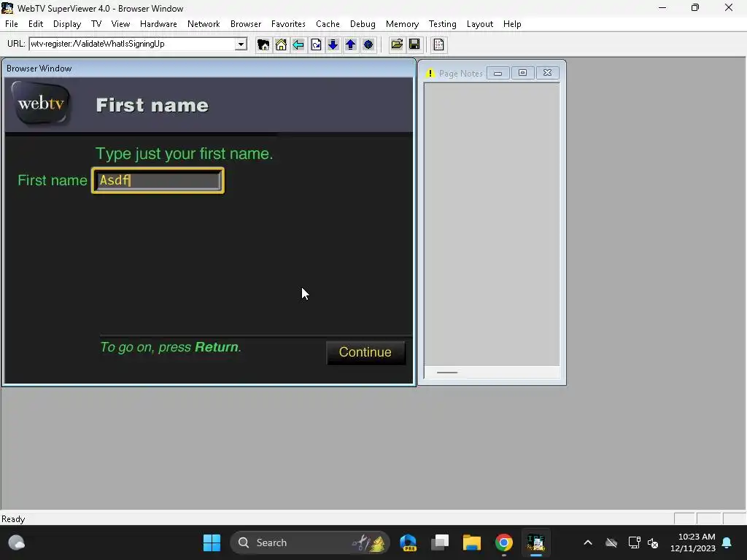Click the black home-folder toolbar icon
747x560 pixels.
(263, 44)
